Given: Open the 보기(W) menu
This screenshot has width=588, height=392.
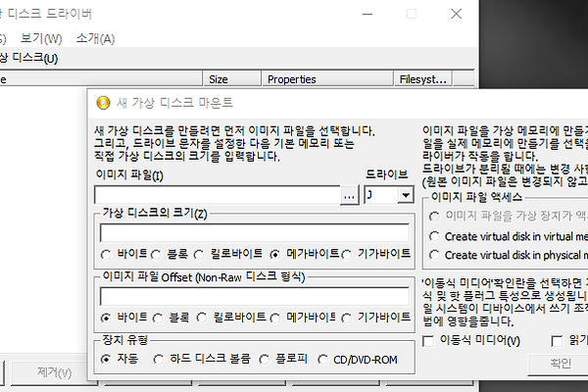Looking at the screenshot, I should (41, 39).
